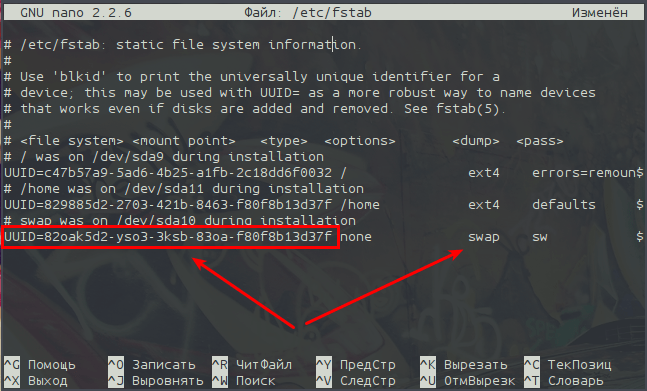647x391 pixels.
Task: Click the 'Изменён' status in title bar
Action: (x=600, y=12)
